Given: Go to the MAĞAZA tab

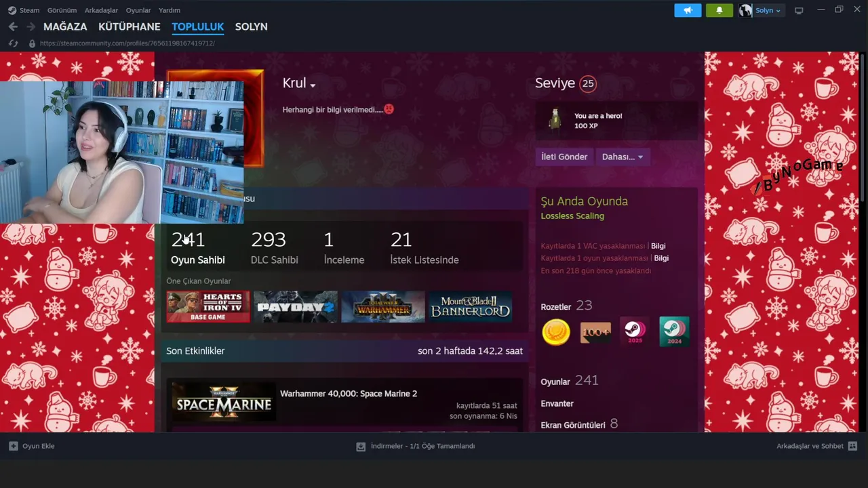Looking at the screenshot, I should coord(65,26).
